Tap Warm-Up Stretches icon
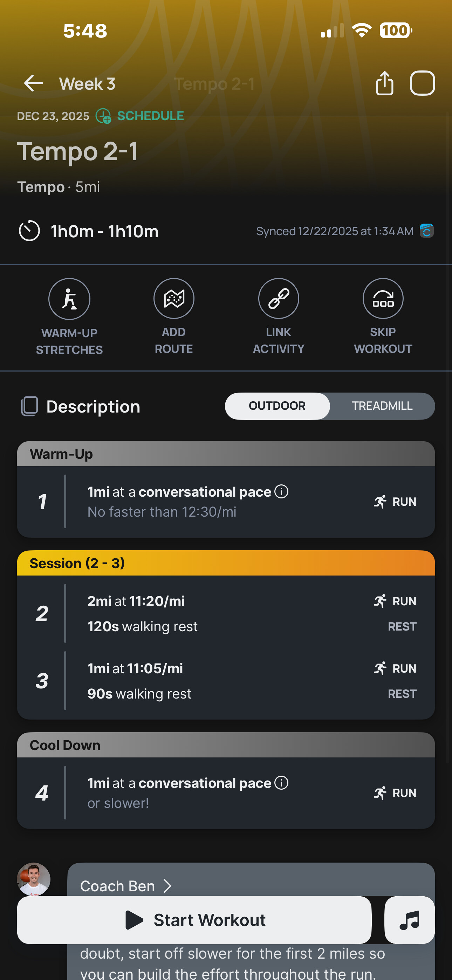The image size is (452, 980). [x=69, y=299]
